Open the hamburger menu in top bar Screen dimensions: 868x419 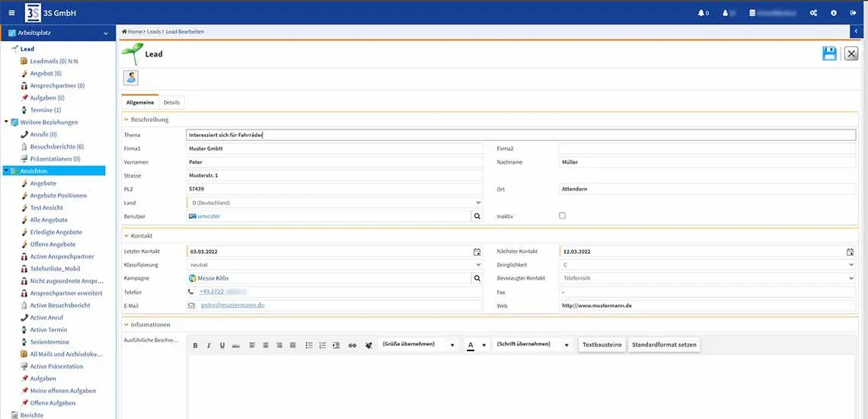click(x=11, y=13)
